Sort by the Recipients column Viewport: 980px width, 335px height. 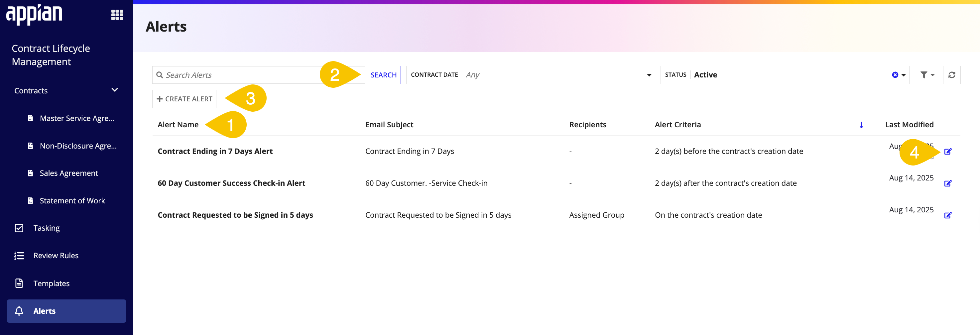click(588, 125)
